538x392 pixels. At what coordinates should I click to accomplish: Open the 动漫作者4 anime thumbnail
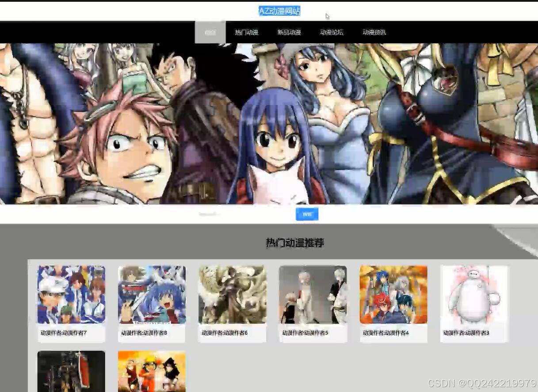pos(393,294)
